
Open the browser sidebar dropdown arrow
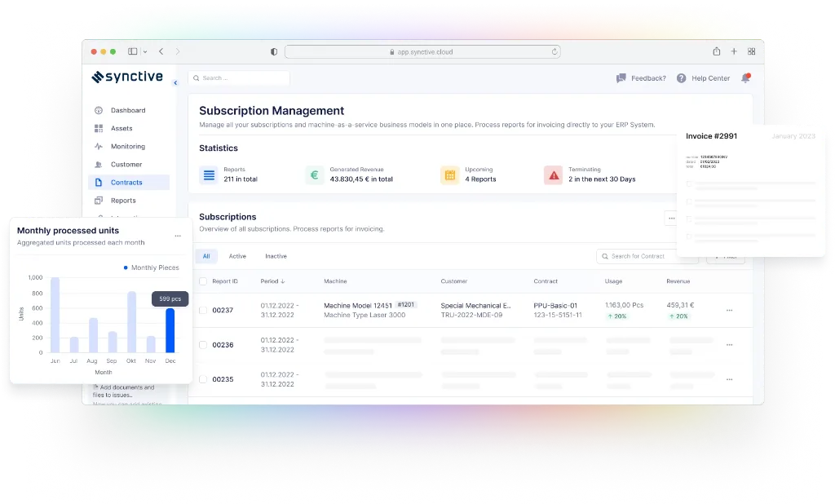(145, 51)
